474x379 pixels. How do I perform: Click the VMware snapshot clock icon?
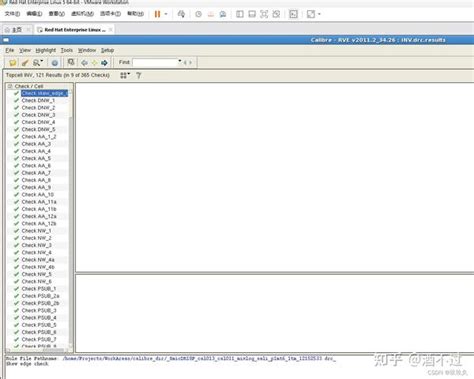tap(198, 14)
